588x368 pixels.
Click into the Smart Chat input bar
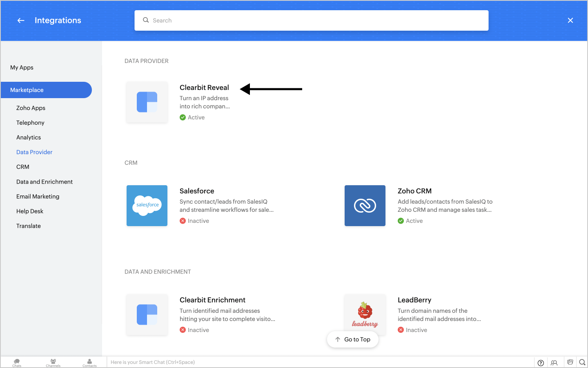coord(321,362)
